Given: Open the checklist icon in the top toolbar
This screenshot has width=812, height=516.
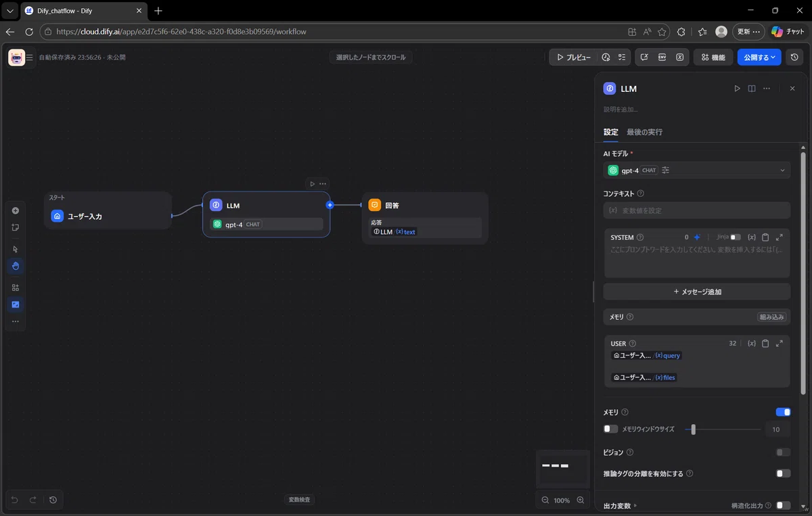Looking at the screenshot, I should [622, 57].
